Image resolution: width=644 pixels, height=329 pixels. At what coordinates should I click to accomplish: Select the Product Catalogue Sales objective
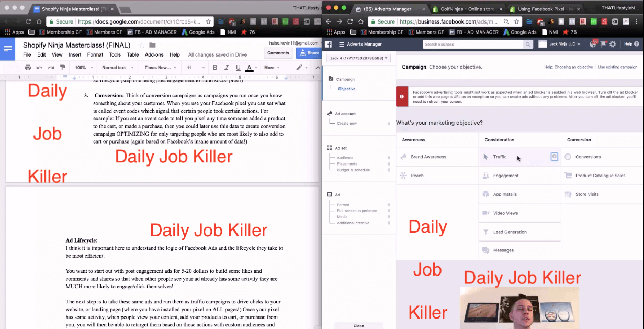(602, 176)
